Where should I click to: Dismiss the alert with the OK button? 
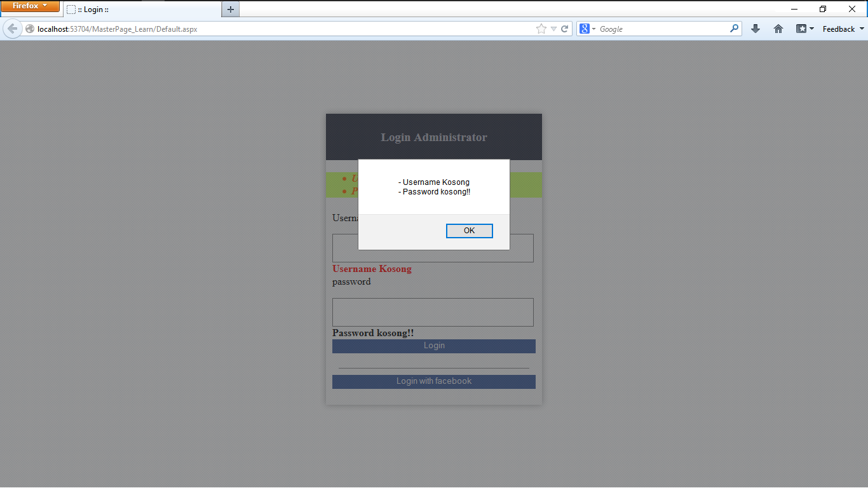pos(469,231)
